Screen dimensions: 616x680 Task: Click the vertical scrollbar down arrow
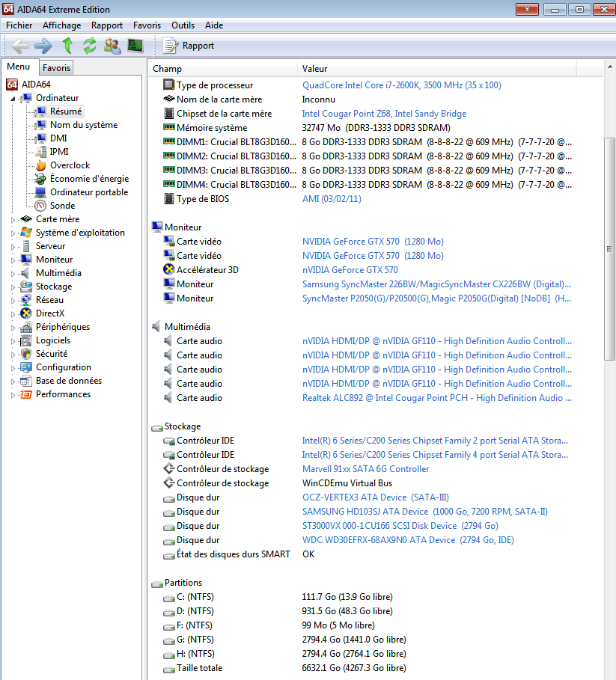click(x=609, y=674)
